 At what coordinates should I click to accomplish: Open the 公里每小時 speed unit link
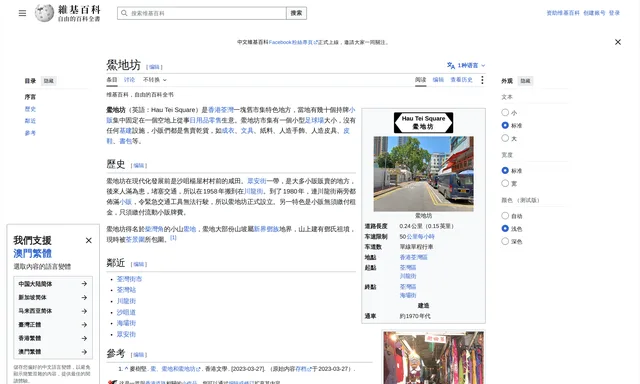point(420,237)
